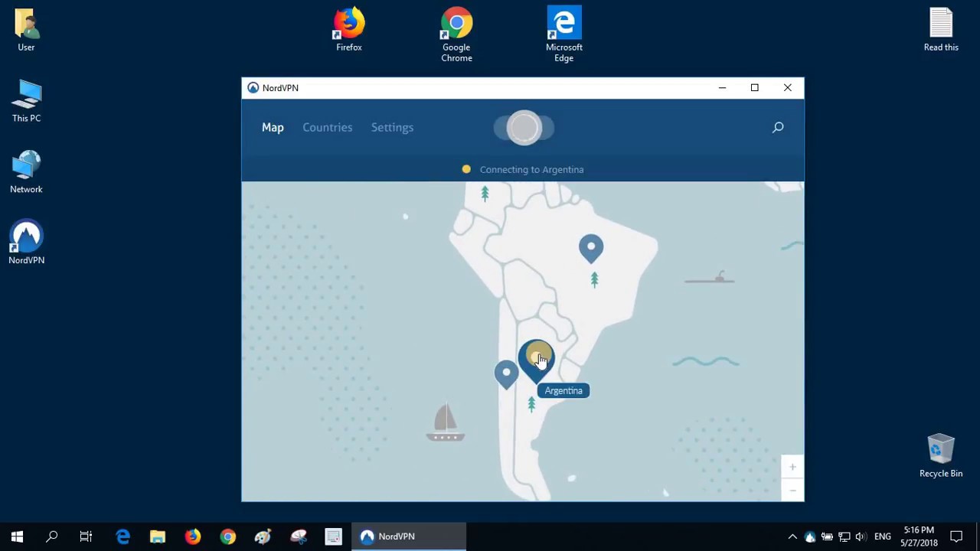The image size is (980, 551).
Task: Click the NordVPN system tray icon
Action: (x=810, y=536)
